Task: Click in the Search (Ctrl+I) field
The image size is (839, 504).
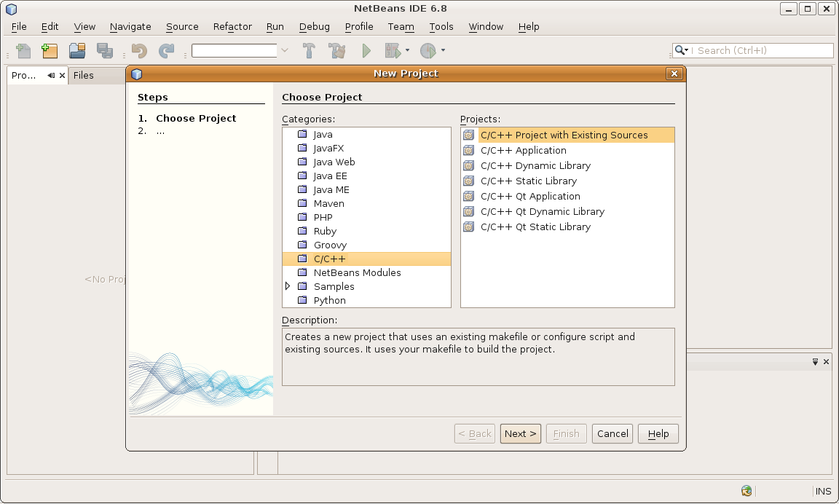Action: point(762,50)
